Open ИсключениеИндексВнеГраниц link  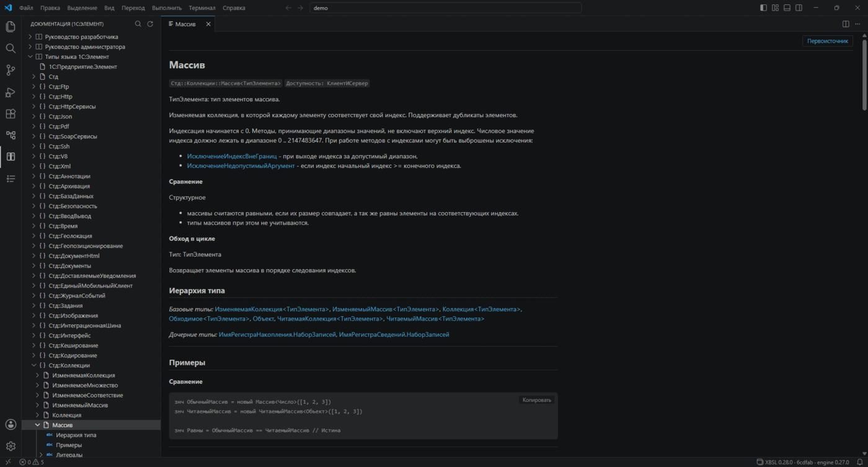point(232,156)
